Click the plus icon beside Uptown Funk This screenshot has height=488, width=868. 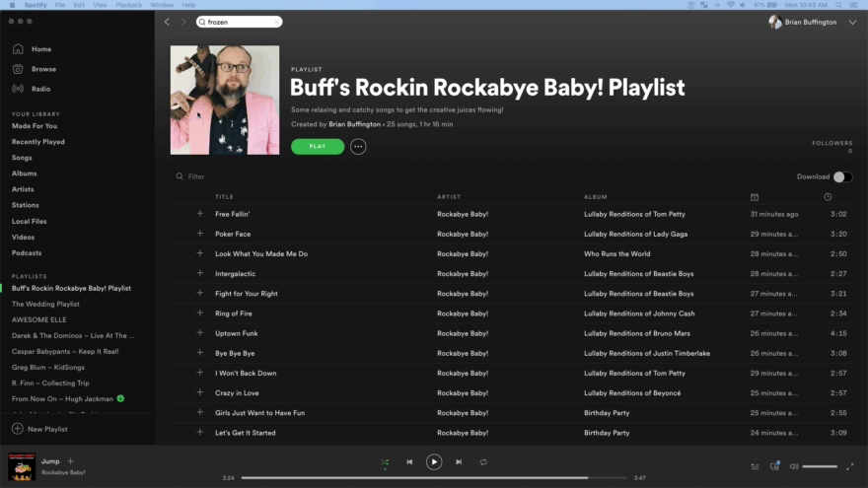[200, 333]
